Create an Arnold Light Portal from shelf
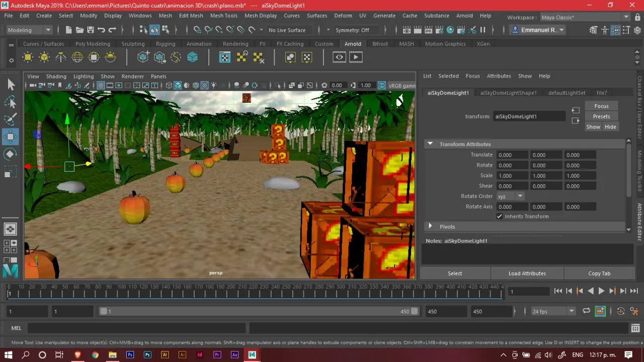The image size is (644, 362). pyautogui.click(x=94, y=57)
